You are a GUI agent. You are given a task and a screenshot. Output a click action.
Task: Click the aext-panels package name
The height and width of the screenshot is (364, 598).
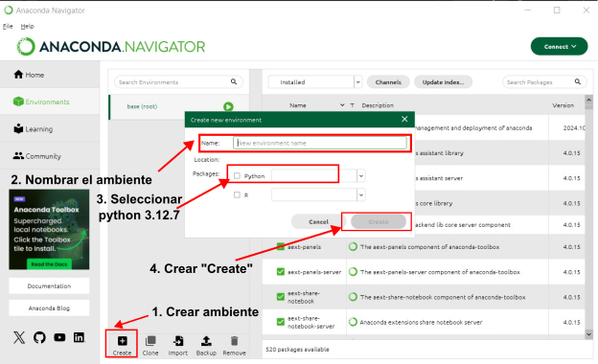[305, 246]
